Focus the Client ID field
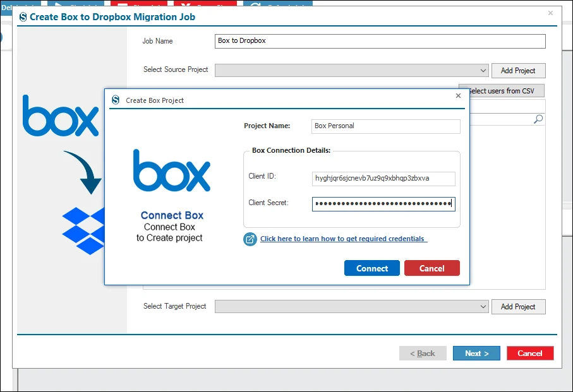 click(383, 179)
